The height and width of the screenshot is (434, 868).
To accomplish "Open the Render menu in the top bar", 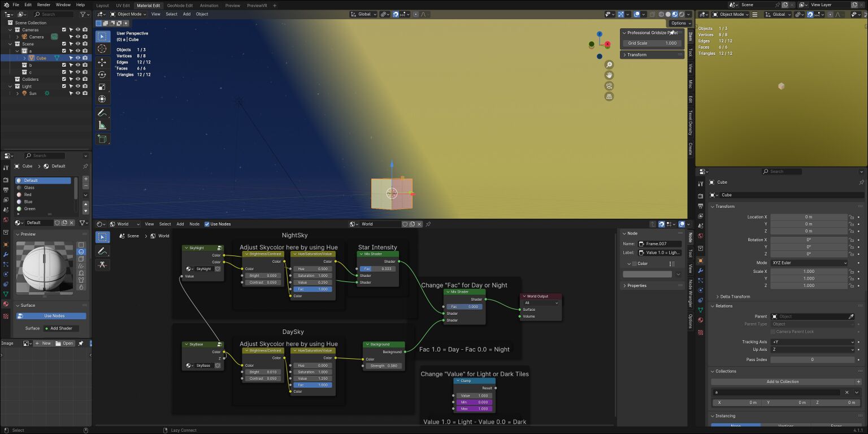I will pos(44,5).
